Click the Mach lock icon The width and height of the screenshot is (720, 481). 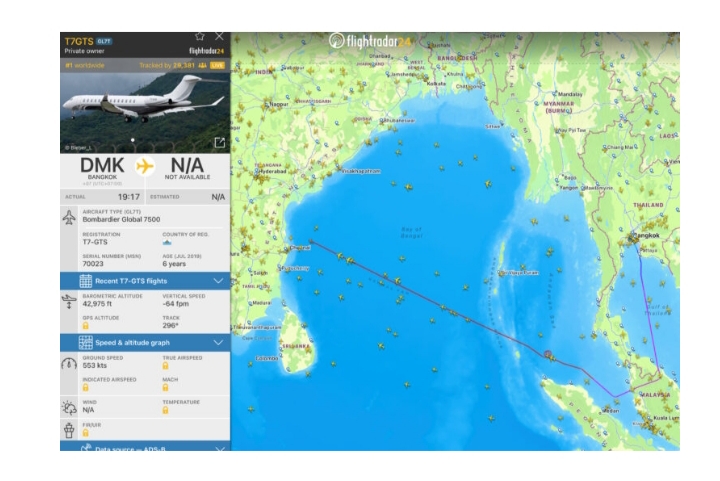165,388
